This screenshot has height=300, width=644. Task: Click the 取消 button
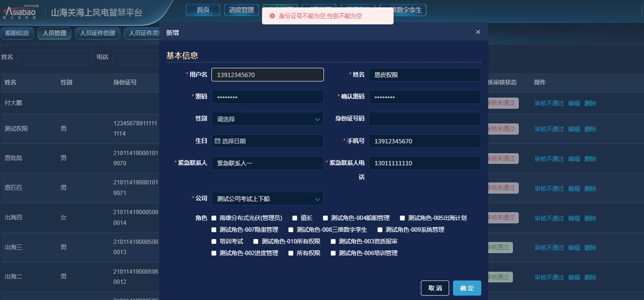435,288
